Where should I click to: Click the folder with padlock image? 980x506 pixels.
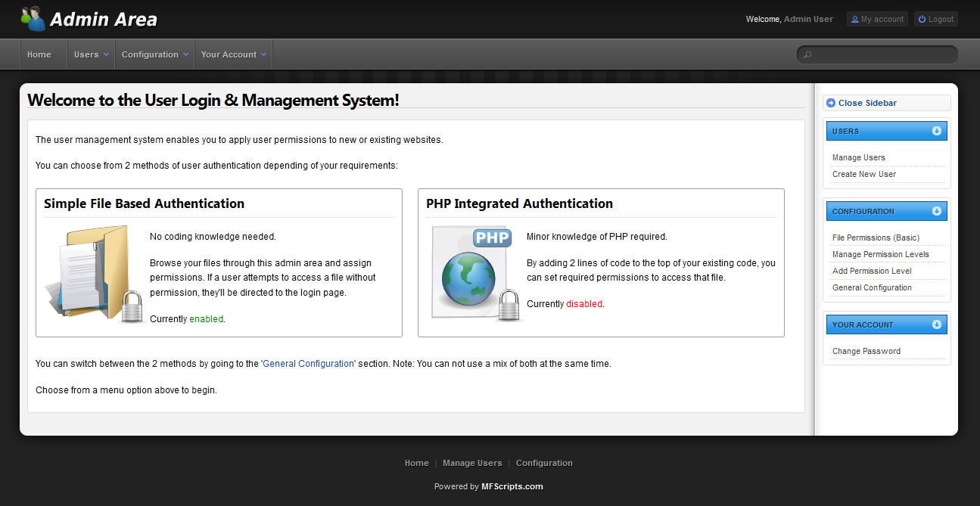95,274
